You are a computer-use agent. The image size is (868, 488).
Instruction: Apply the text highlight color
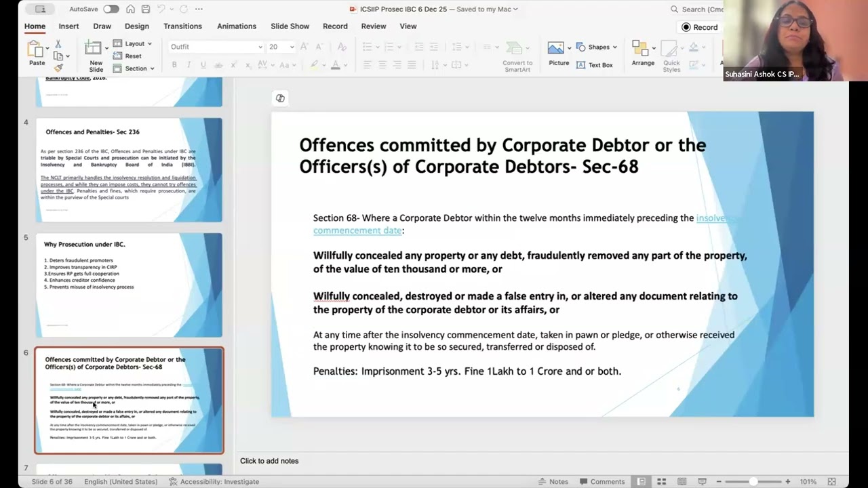point(314,65)
